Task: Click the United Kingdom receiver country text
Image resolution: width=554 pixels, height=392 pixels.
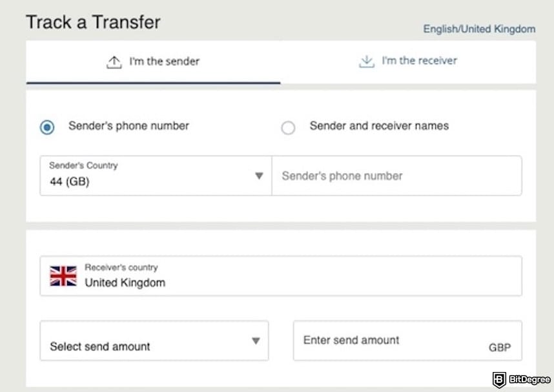Action: click(125, 283)
